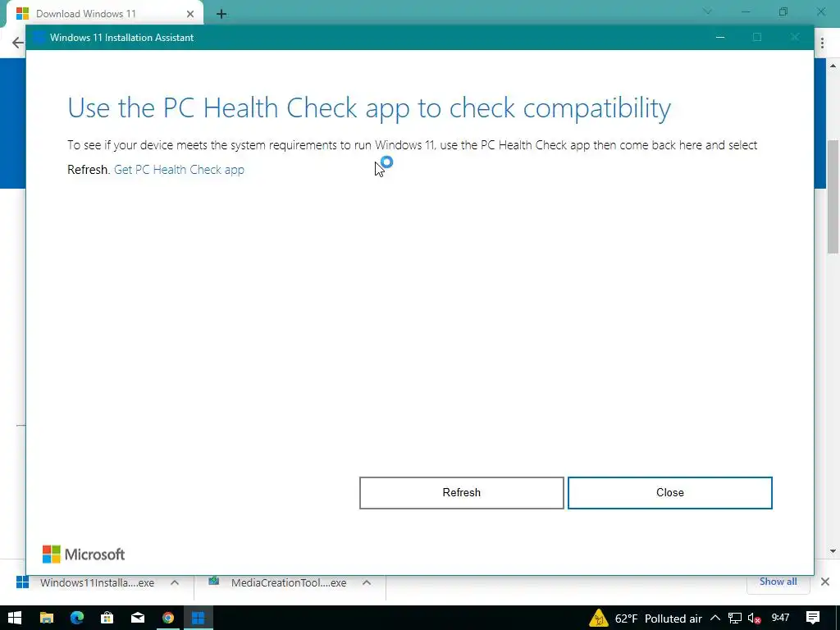Click the muted volume tray icon
The width and height of the screenshot is (840, 630).
pos(754,619)
